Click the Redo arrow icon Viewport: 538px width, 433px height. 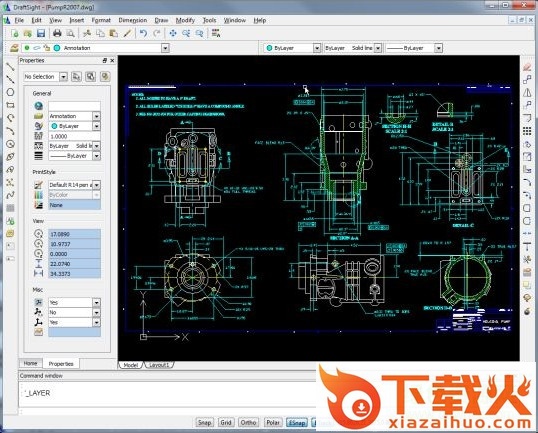[x=157, y=33]
